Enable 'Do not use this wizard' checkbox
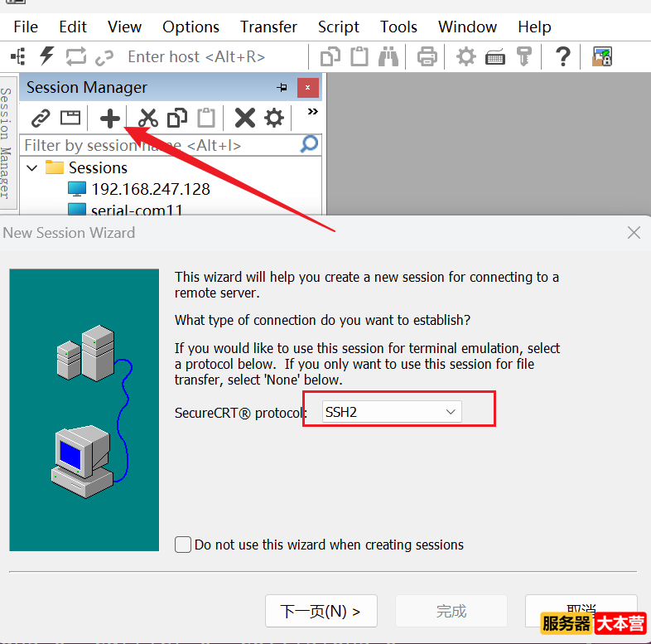This screenshot has width=651, height=644. tap(183, 545)
